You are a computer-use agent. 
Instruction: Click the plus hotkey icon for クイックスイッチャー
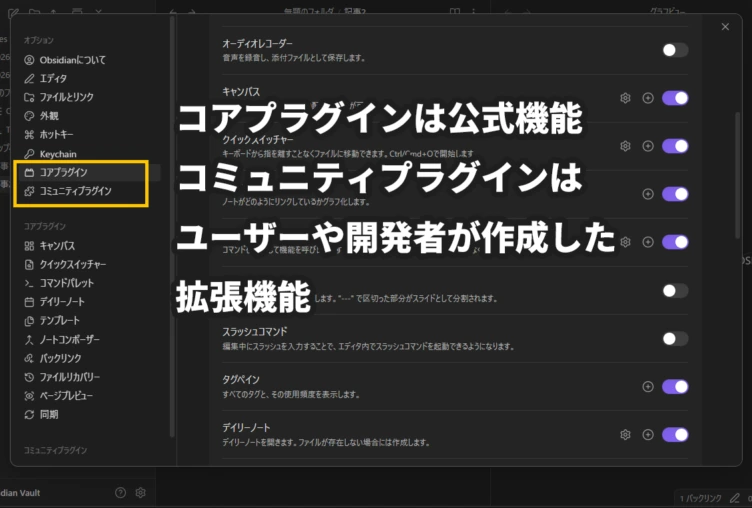pos(648,146)
